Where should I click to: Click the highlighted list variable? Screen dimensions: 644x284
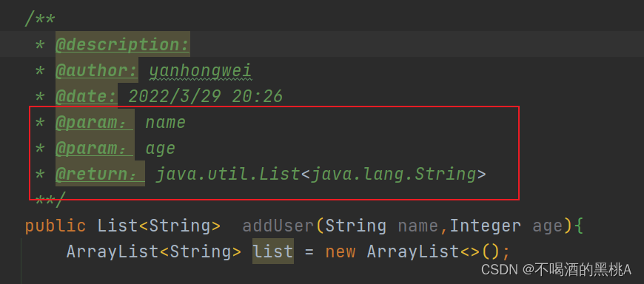[273, 251]
